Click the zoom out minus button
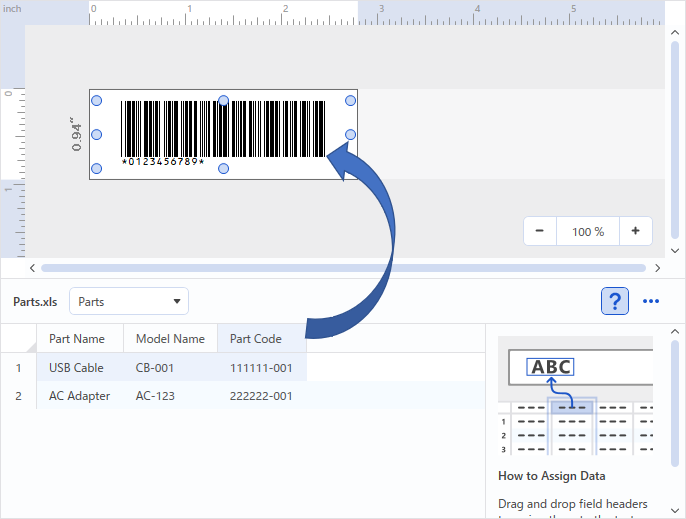This screenshot has width=686, height=519. point(540,231)
